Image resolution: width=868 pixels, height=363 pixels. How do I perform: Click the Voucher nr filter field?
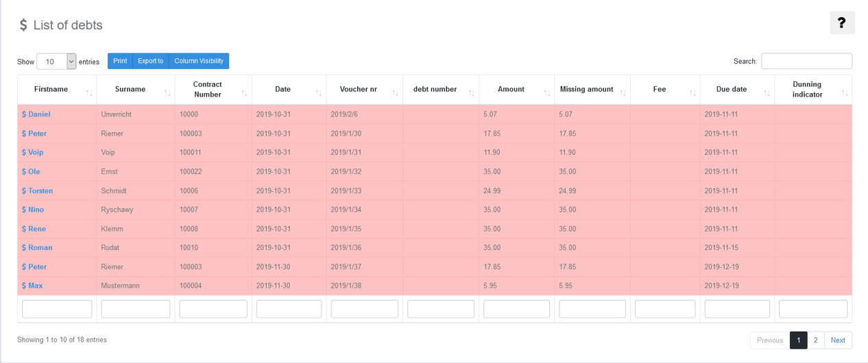click(365, 309)
